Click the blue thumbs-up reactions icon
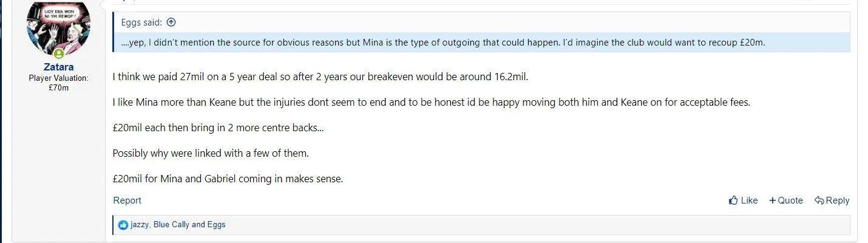The width and height of the screenshot is (868, 243). pos(123,225)
